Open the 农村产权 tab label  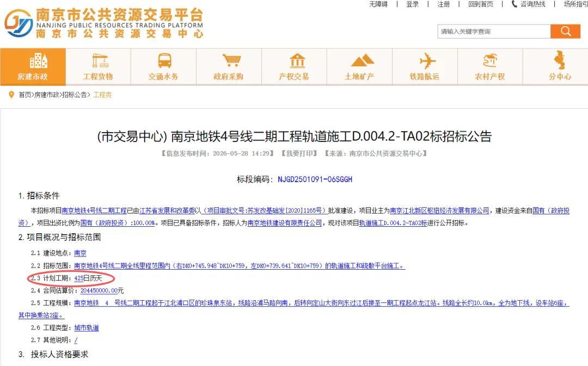pos(490,77)
